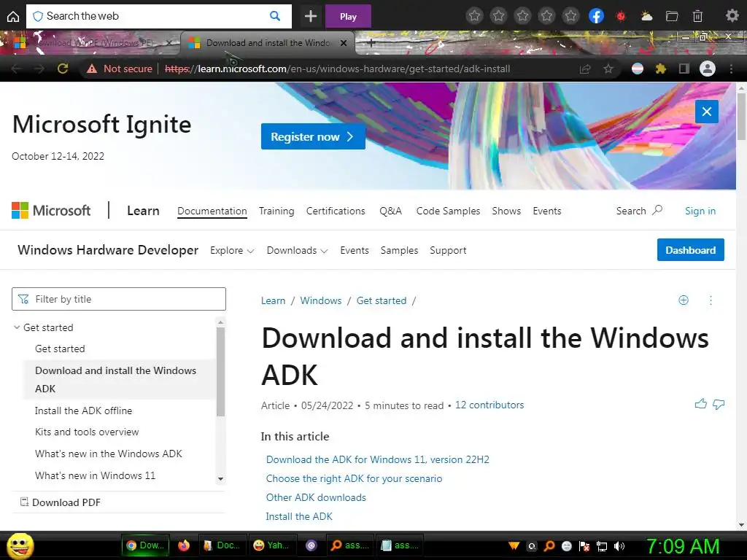
Task: Open the weather icon in the top bar
Action: (646, 17)
